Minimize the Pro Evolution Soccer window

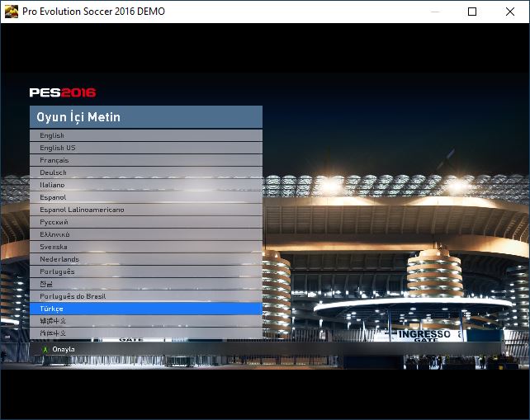point(435,12)
